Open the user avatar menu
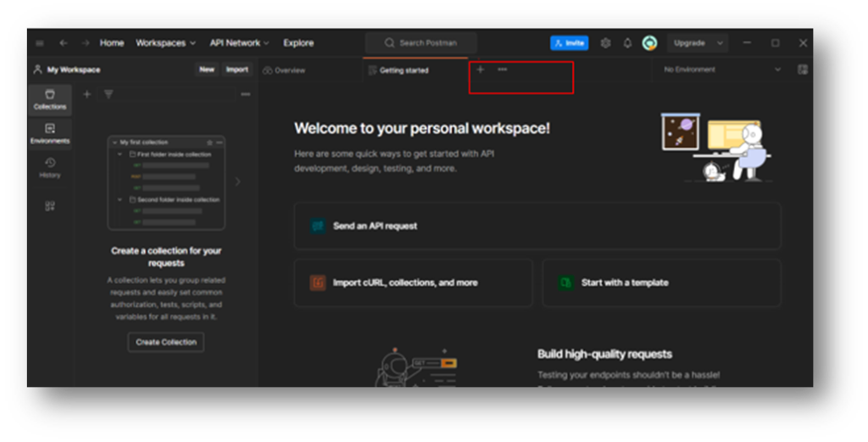This screenshot has width=868, height=442. point(650,43)
